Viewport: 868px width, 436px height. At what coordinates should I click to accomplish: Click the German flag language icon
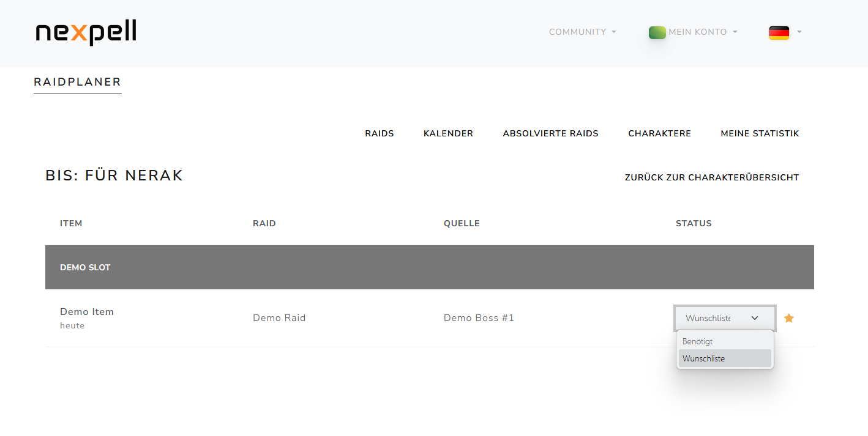779,33
